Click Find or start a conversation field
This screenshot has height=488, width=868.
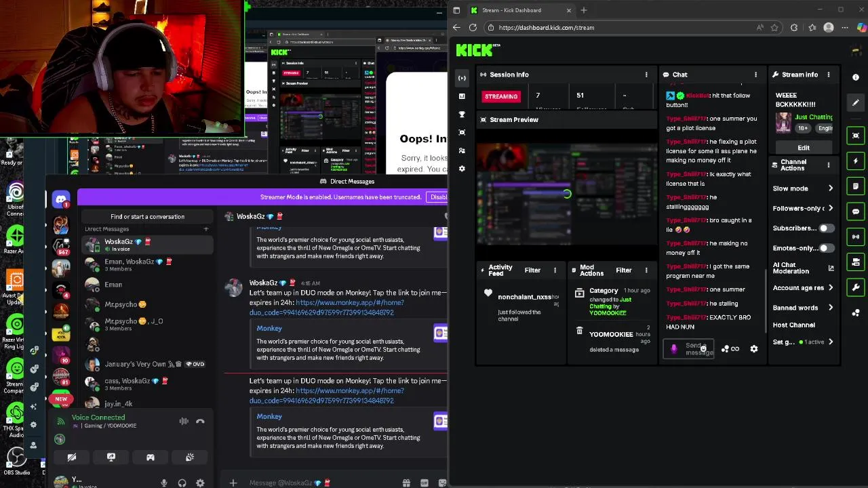(x=147, y=217)
